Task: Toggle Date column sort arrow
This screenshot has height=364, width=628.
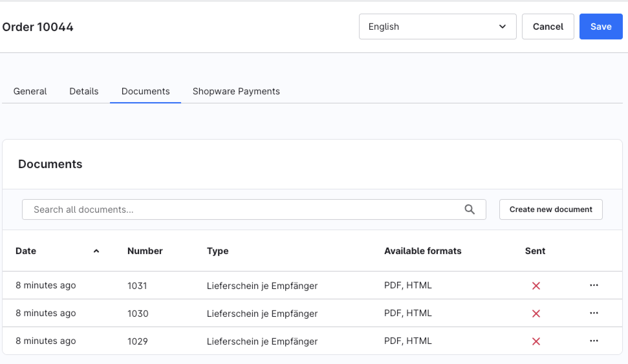Action: pos(96,251)
